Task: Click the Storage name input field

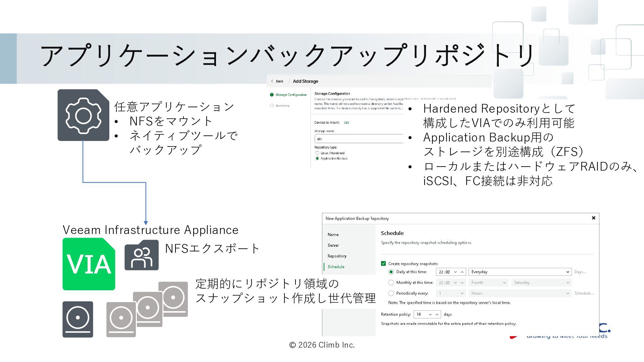Action: [x=359, y=139]
